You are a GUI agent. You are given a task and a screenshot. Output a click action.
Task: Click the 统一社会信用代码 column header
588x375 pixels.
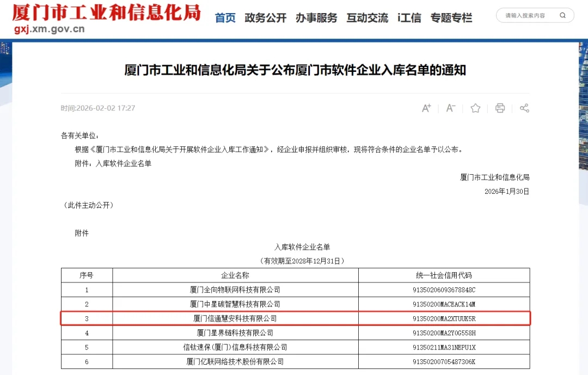coord(444,275)
